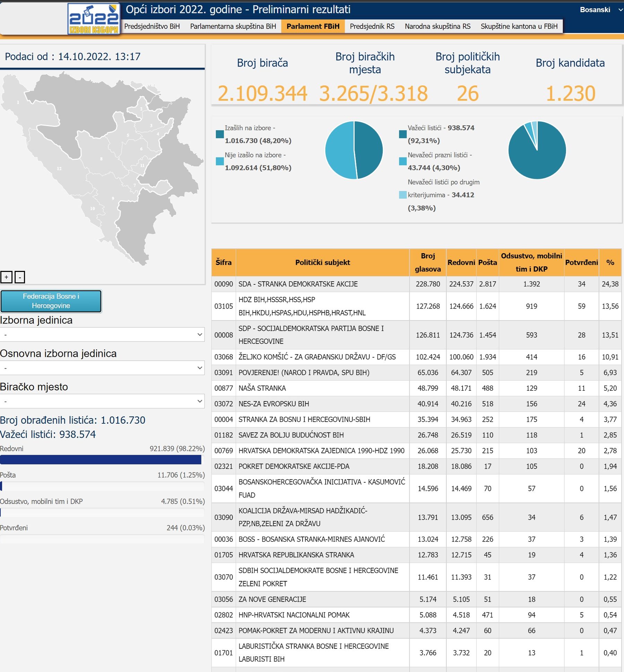Click the 'Važeći listići' legend square
This screenshot has width=624, height=672.
coord(402,134)
